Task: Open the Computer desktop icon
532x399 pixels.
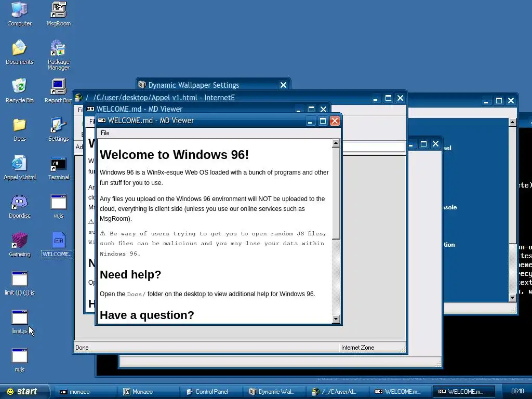Action: (x=19, y=14)
